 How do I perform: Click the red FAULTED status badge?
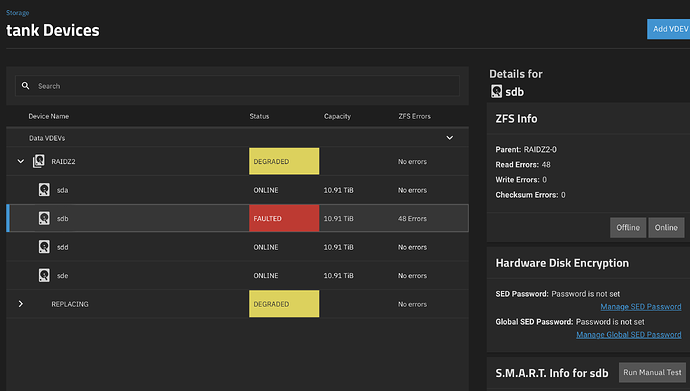coord(284,218)
